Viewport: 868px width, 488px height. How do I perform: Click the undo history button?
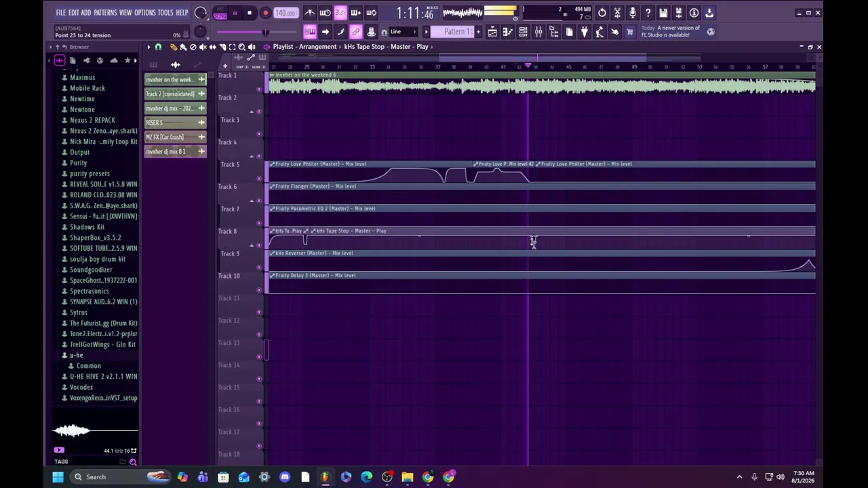click(602, 13)
